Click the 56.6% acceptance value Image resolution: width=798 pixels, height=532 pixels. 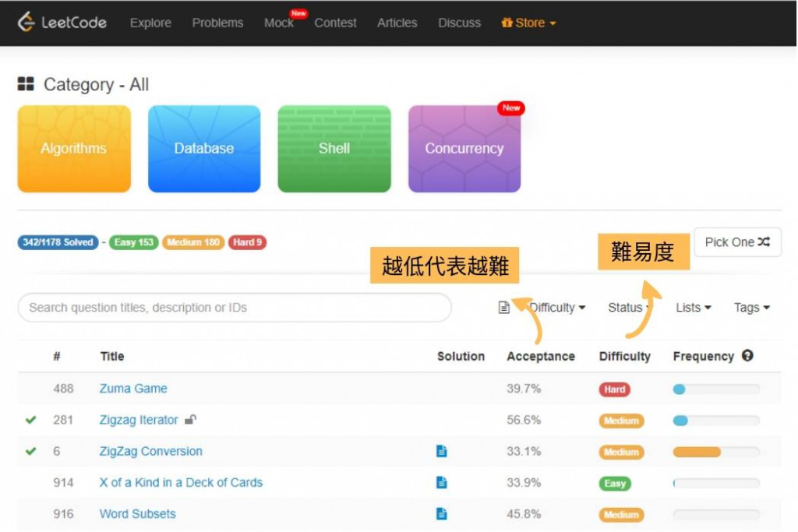click(x=524, y=420)
